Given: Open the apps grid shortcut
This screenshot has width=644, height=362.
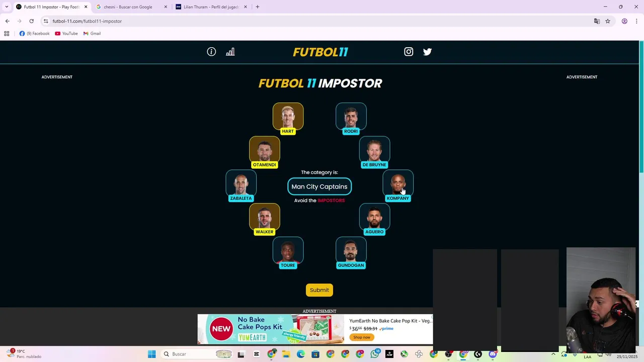Looking at the screenshot, I should (7, 34).
